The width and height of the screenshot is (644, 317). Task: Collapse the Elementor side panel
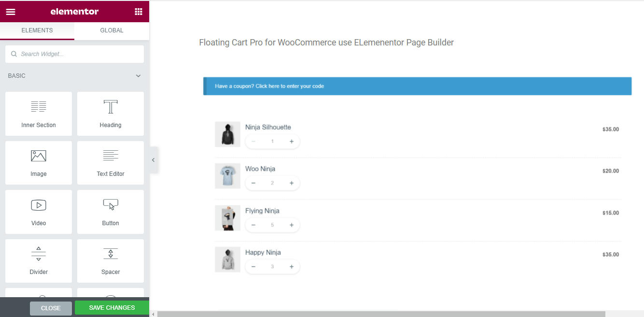(x=154, y=160)
